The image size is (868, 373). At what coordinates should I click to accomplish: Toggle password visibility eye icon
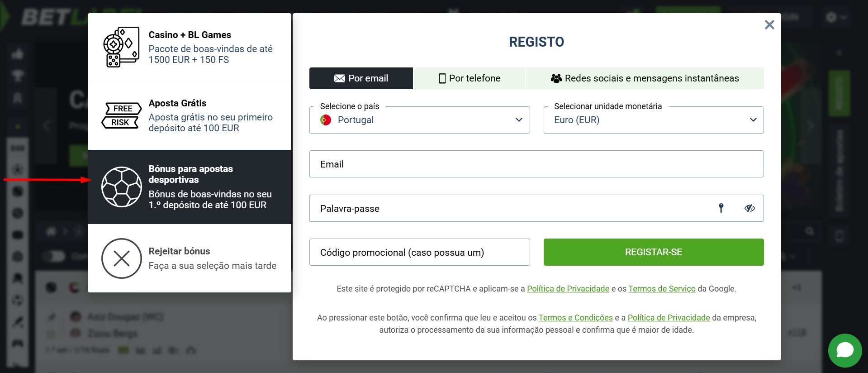749,208
